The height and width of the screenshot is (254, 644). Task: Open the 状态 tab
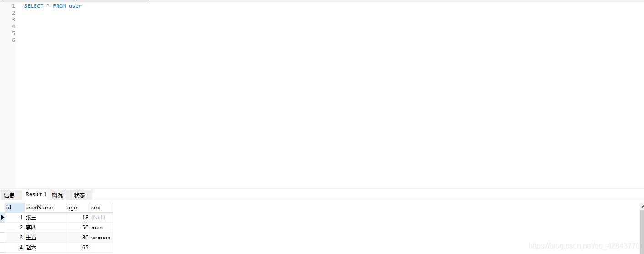pyautogui.click(x=79, y=195)
